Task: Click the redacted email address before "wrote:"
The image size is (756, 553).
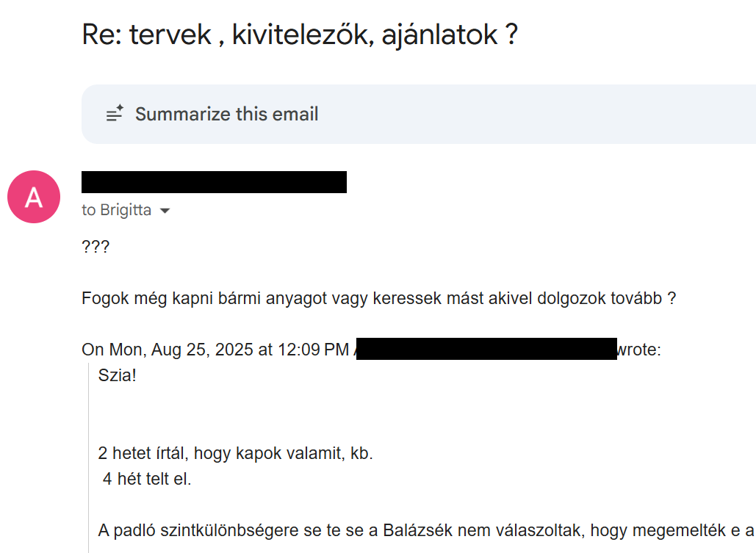Action: [486, 349]
